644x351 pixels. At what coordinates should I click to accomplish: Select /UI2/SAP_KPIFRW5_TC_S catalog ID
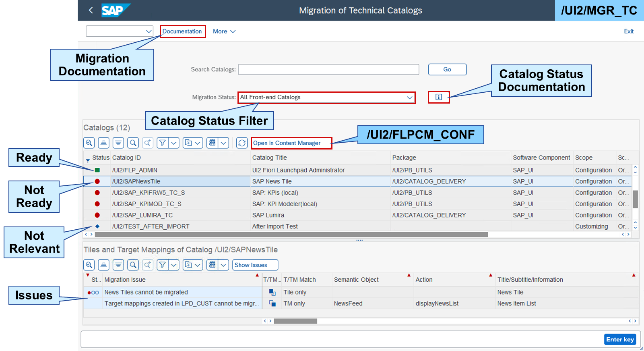[x=149, y=193]
